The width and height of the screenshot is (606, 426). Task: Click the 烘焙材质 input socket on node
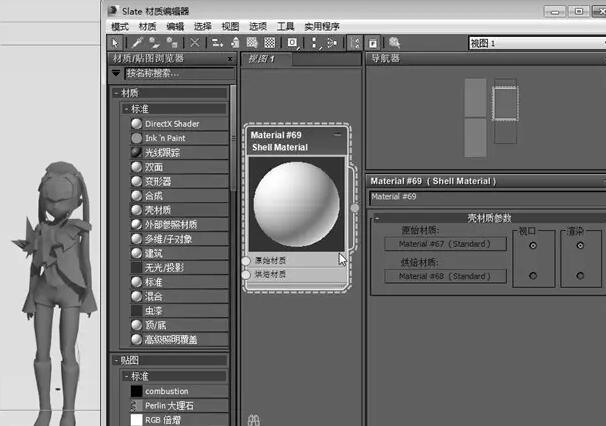click(246, 275)
